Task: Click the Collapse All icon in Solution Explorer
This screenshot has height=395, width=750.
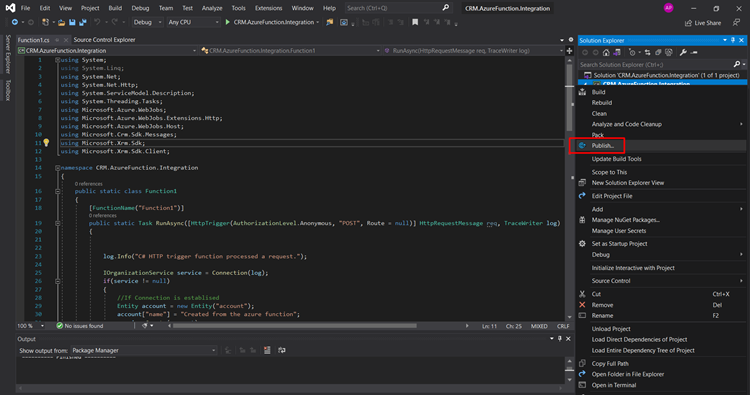Action: point(658,52)
